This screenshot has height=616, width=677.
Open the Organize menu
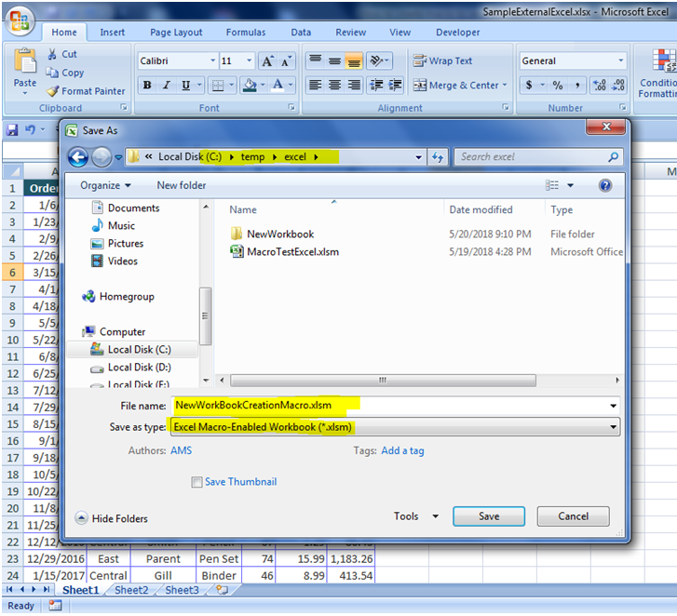coord(105,185)
